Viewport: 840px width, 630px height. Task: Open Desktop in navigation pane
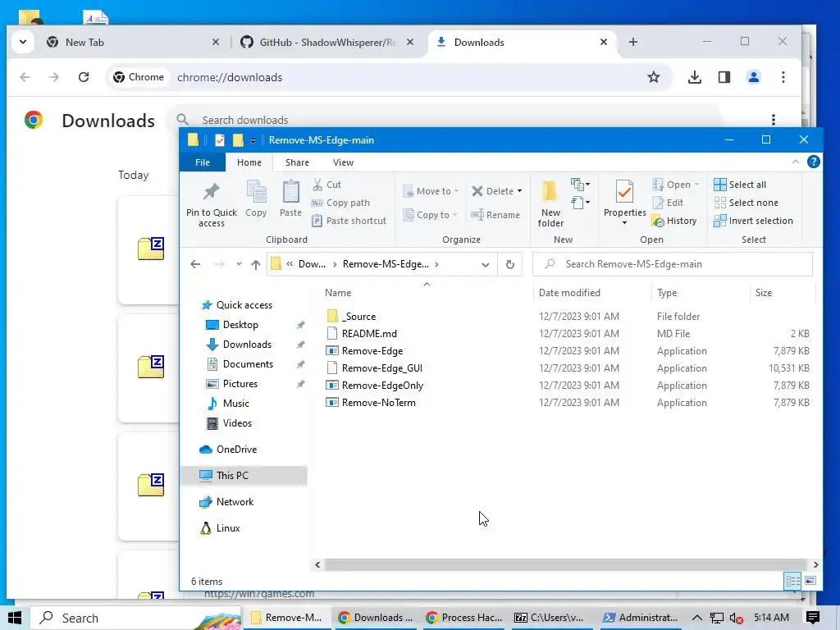[240, 325]
